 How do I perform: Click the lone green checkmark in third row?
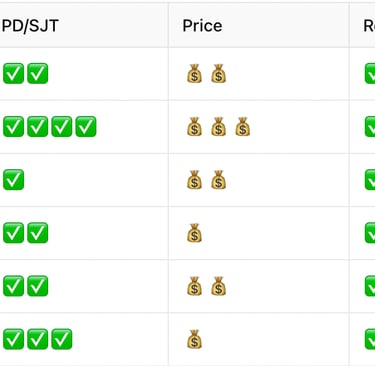[14, 180]
